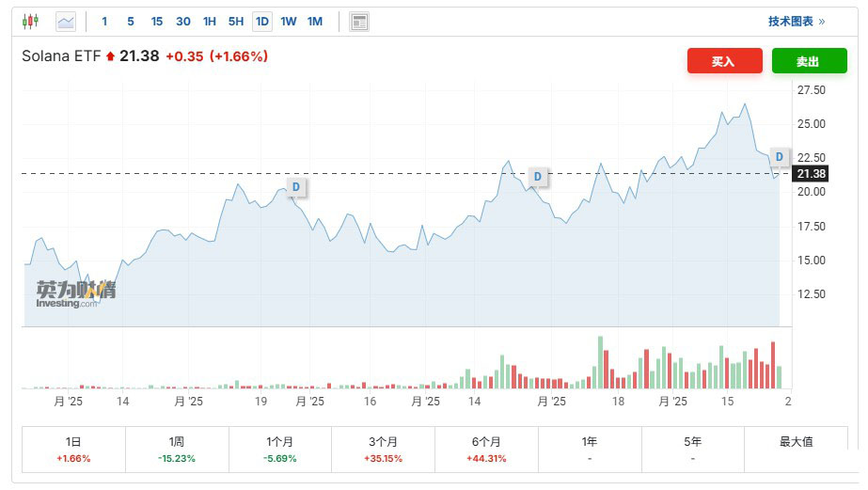The height and width of the screenshot is (490, 868).
Task: Select the 1W interval
Action: (289, 22)
